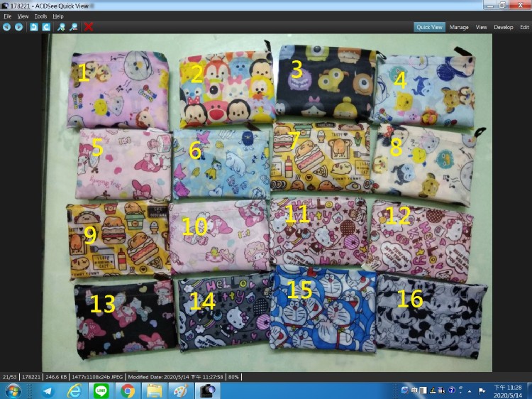Viewport: 532px width, 399px height.
Task: Click the Chinese input mode indicator 中
Action: [414, 390]
